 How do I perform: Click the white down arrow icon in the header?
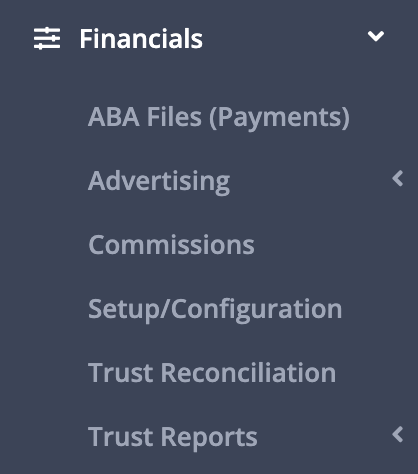coord(376,36)
